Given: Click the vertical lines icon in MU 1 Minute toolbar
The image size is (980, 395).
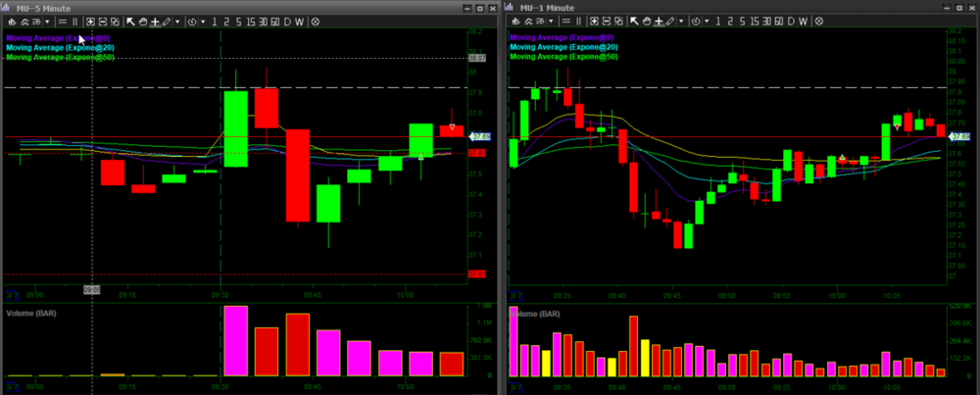Looking at the screenshot, I should point(578,22).
